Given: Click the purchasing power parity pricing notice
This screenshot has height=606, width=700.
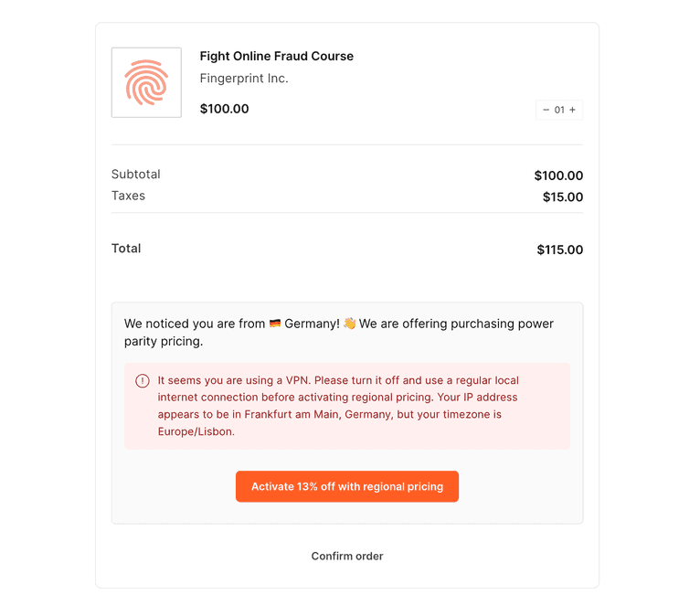Looking at the screenshot, I should [x=339, y=333].
